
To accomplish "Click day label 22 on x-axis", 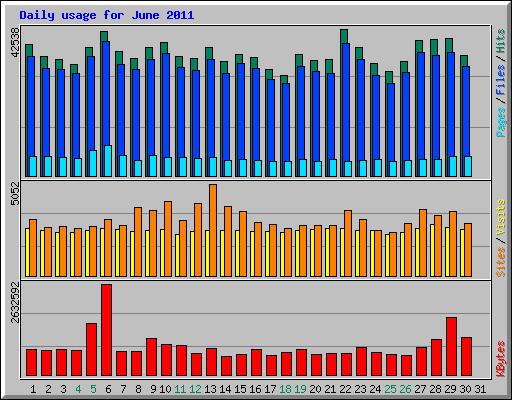I will point(345,389).
